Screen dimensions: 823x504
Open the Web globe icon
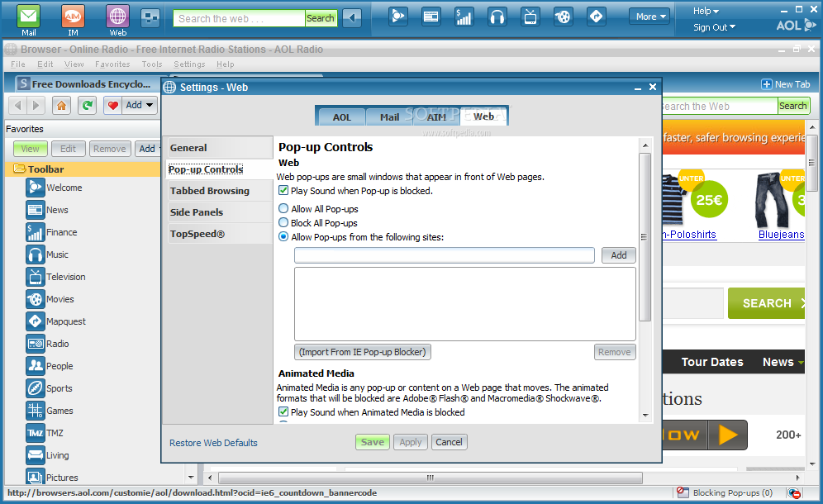(x=117, y=17)
